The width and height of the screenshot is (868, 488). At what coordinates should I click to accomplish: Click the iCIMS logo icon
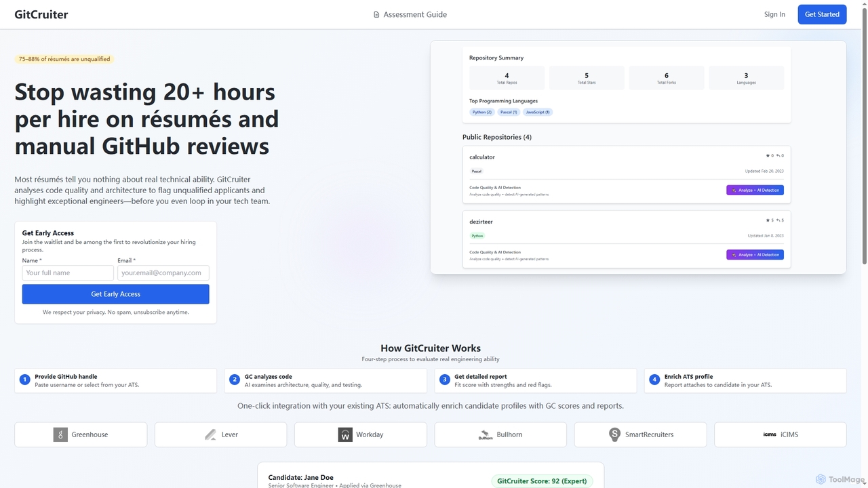click(770, 434)
